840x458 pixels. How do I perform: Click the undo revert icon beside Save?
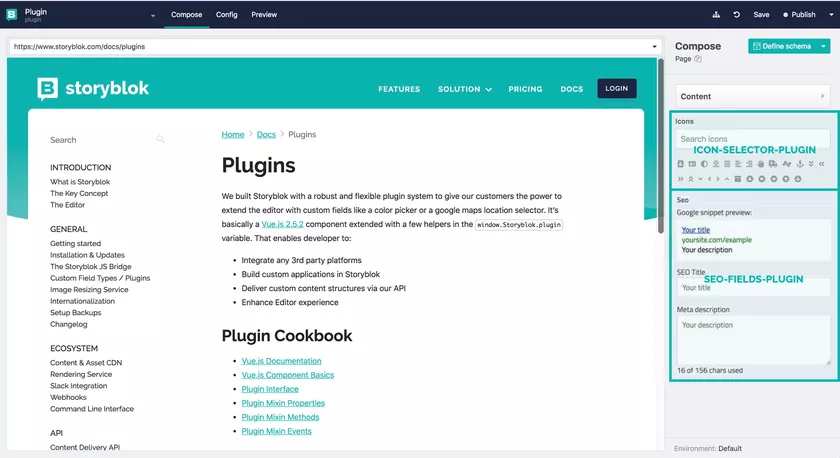click(737, 14)
